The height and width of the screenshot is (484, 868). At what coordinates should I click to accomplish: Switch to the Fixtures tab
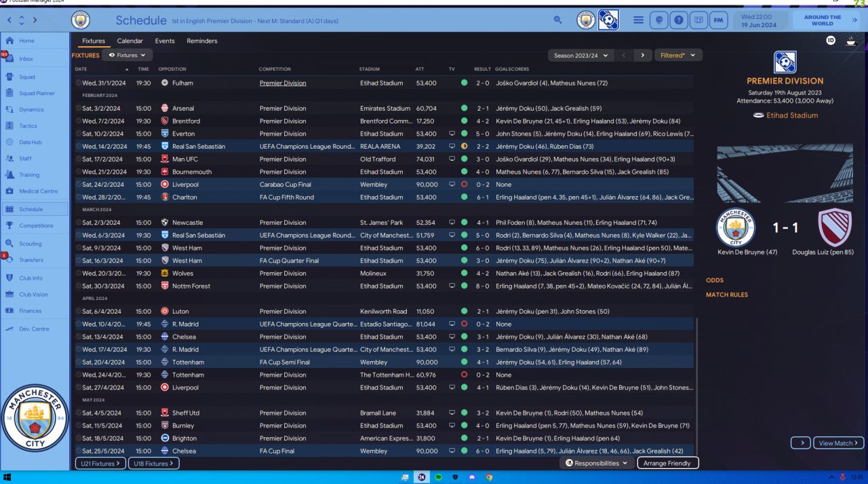[94, 41]
